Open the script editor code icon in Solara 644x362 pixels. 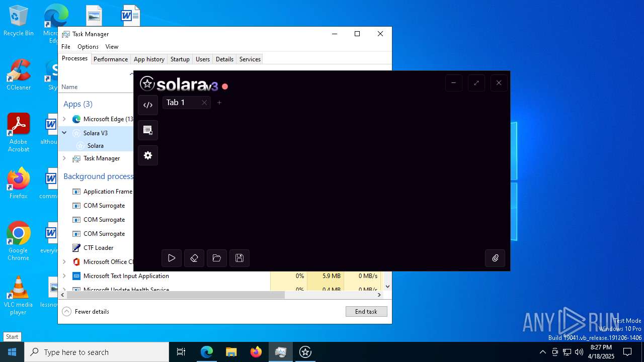pos(148,105)
